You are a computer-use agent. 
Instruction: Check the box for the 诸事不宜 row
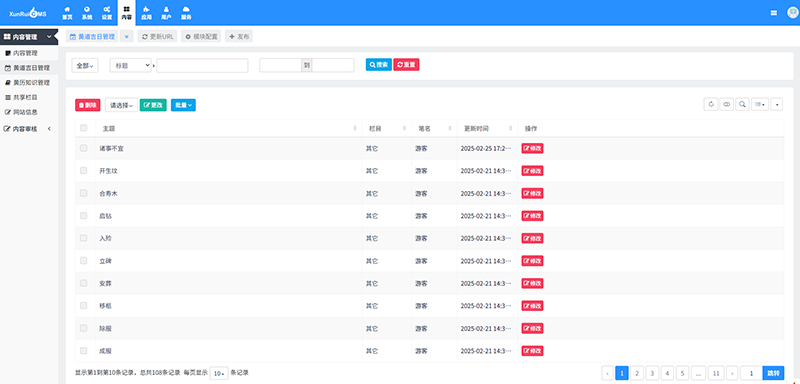click(84, 148)
